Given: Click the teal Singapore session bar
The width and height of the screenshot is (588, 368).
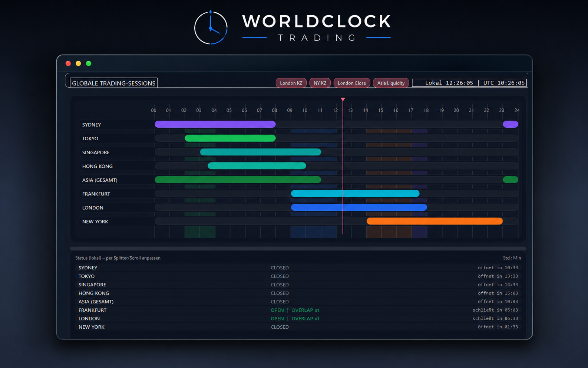Looking at the screenshot, I should point(261,152).
